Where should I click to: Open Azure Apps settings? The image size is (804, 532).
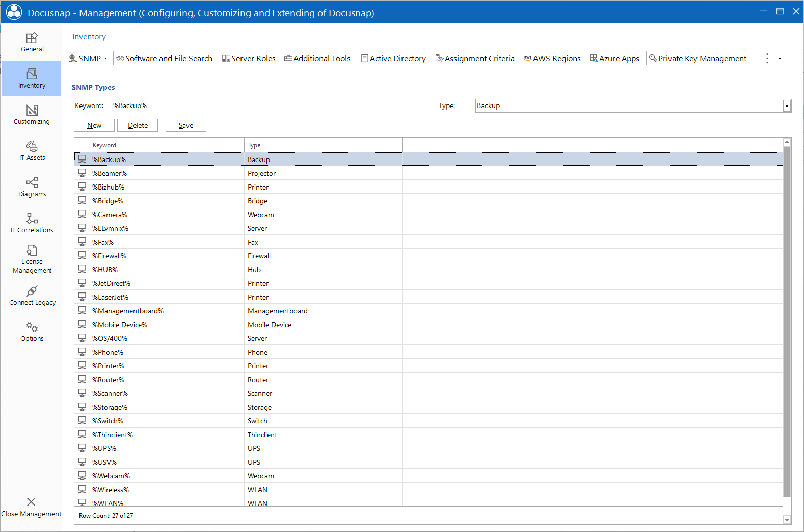coord(614,59)
